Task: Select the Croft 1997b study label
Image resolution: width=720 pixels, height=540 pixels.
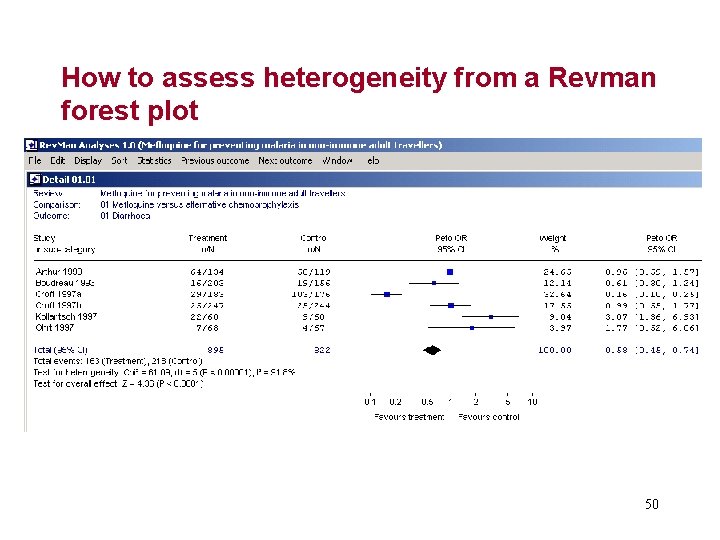Action: 58,305
